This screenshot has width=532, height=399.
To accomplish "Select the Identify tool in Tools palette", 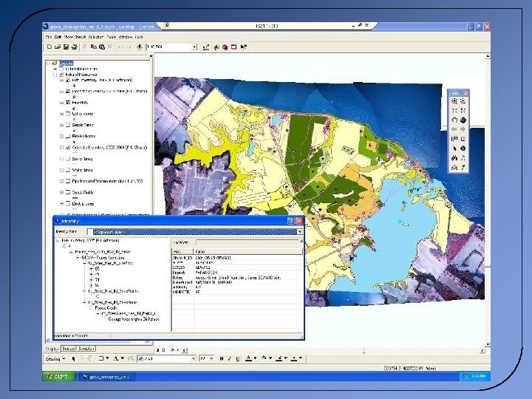I will pyautogui.click(x=463, y=149).
